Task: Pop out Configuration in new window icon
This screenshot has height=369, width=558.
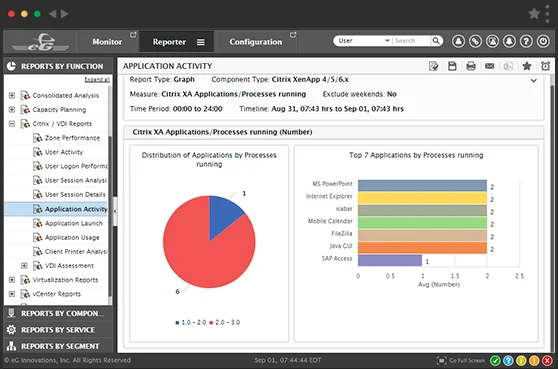Action: (x=293, y=35)
